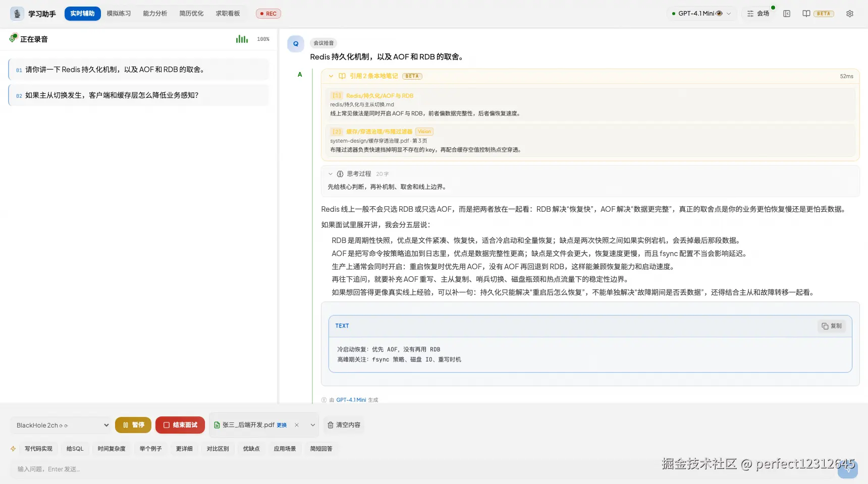Select the 举个例子 quick prompt
The width and height of the screenshot is (868, 484).
point(151,449)
